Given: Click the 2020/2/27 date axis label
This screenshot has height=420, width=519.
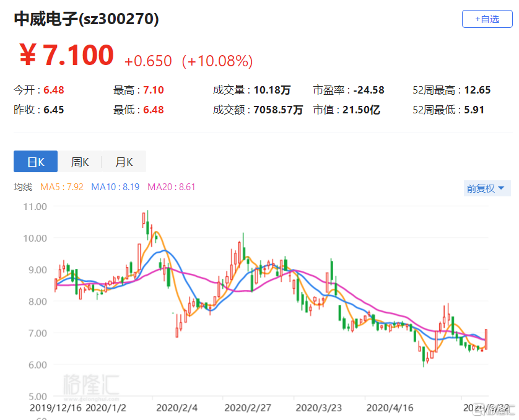Looking at the screenshot, I should (248, 408).
